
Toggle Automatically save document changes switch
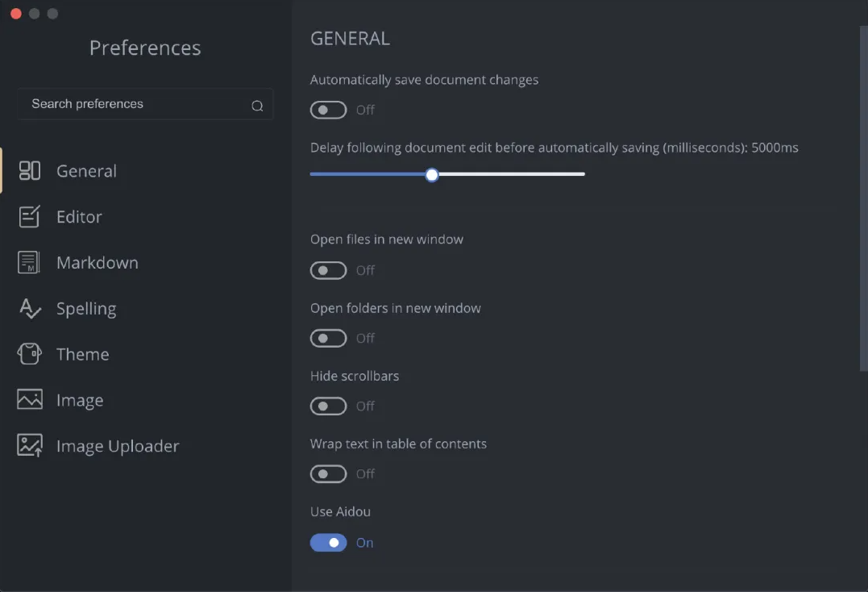tap(328, 110)
